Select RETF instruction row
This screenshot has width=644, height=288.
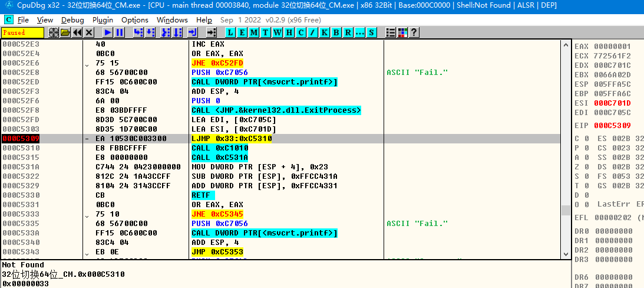tap(203, 195)
